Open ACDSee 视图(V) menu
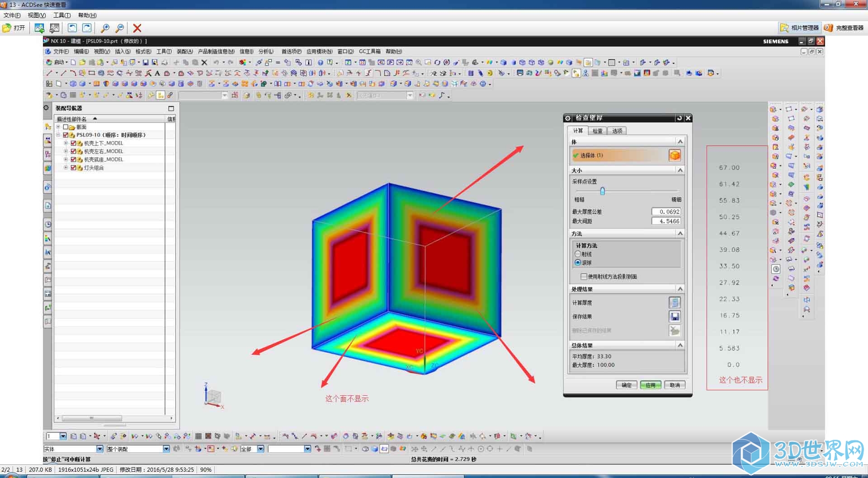868x478 pixels. [x=37, y=15]
